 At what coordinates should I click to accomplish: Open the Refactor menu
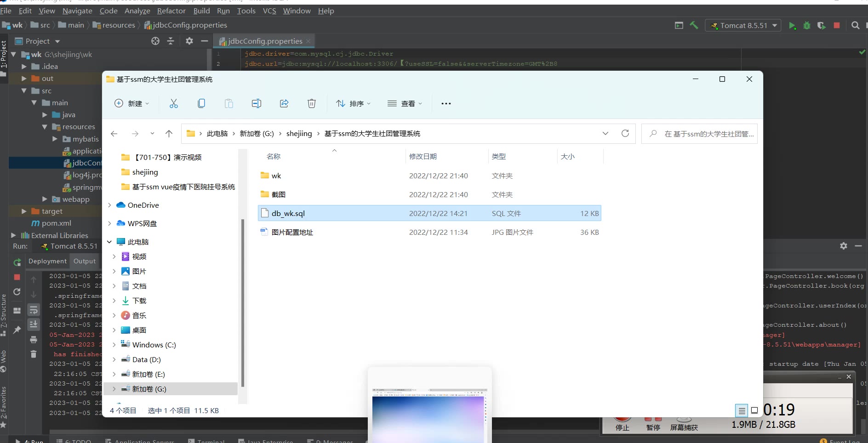click(x=171, y=11)
